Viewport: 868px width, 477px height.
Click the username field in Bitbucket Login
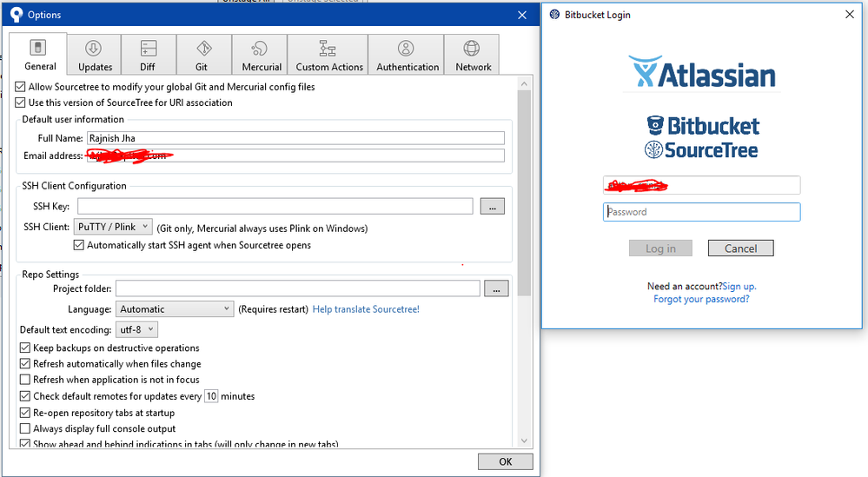pos(701,185)
